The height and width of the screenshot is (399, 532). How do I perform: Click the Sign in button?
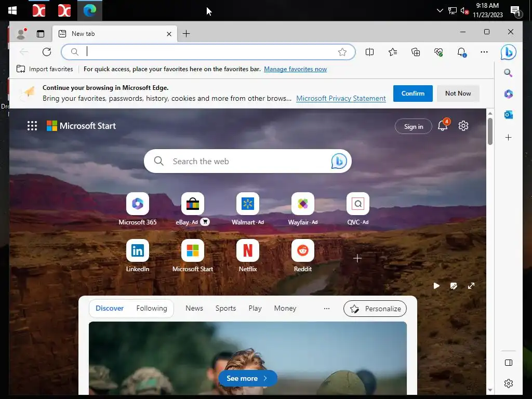413,127
